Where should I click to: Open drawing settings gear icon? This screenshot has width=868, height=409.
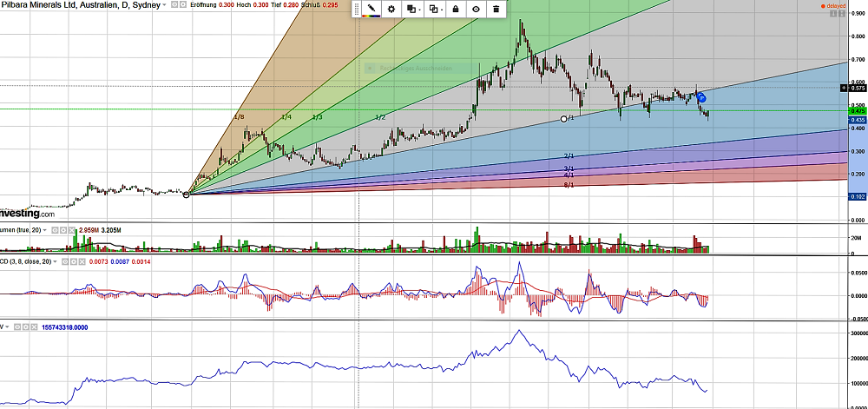(x=391, y=9)
